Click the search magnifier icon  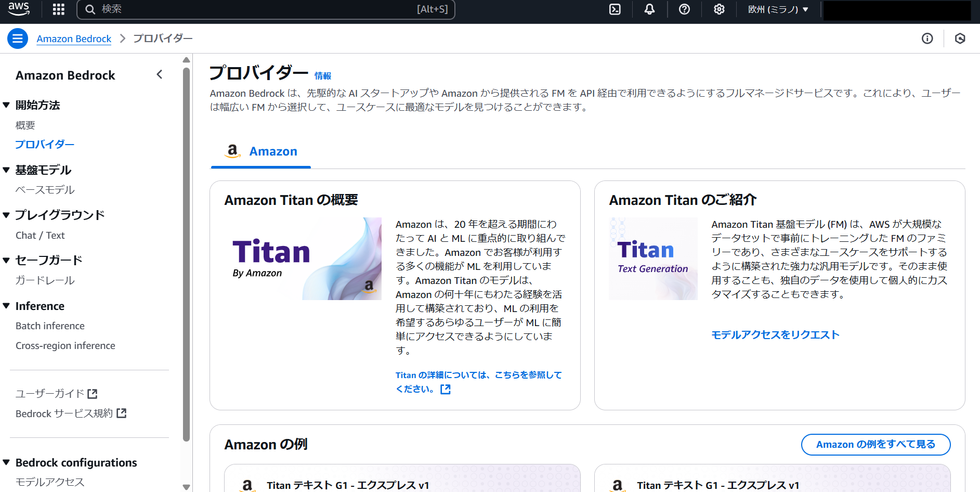point(90,9)
